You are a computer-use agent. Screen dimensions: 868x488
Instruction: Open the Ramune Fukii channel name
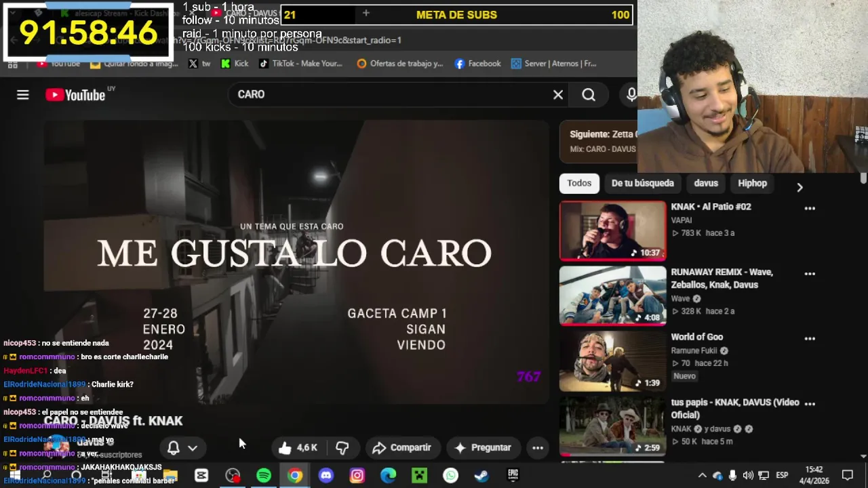coord(694,350)
